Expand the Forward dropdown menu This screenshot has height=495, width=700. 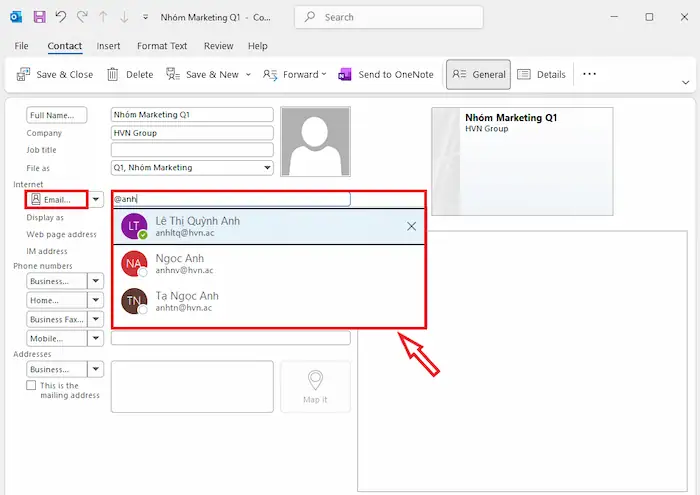coord(323,74)
